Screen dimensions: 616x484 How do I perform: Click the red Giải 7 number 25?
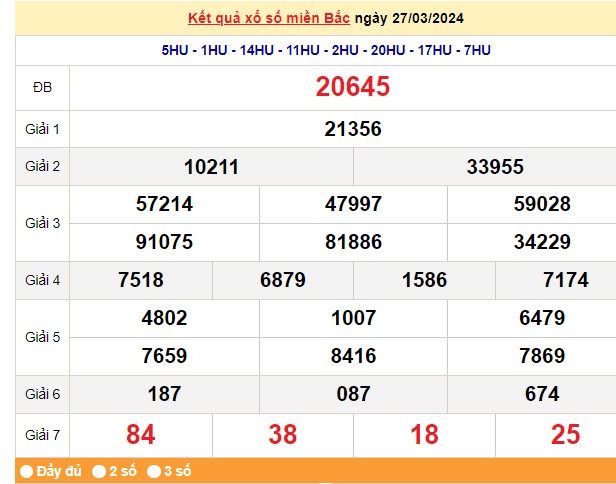(x=565, y=434)
